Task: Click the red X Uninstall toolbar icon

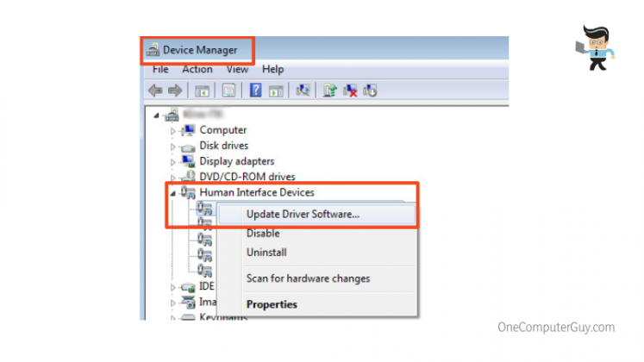Action: pos(351,90)
